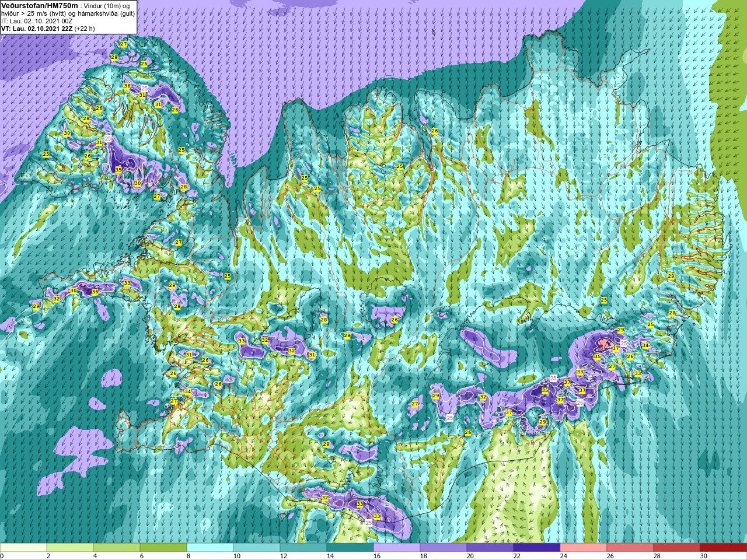Click the 24–26 m/s light pink legend swatch
The height and width of the screenshot is (560, 747).
click(x=584, y=548)
